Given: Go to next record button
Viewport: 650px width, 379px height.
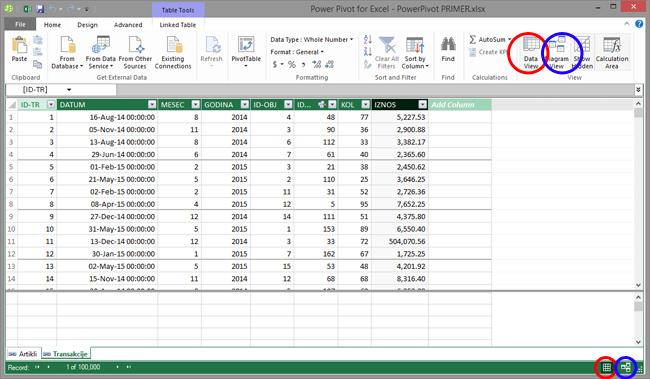Looking at the screenshot, I should click(117, 367).
